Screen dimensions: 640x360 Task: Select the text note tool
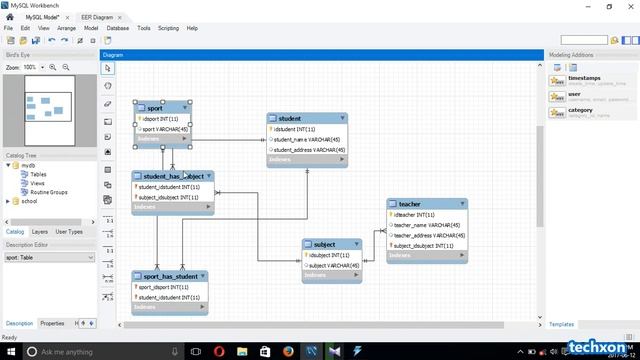pyautogui.click(x=108, y=137)
